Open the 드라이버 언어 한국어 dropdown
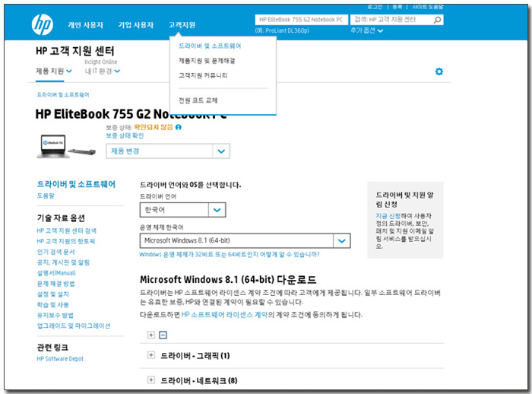 183,210
